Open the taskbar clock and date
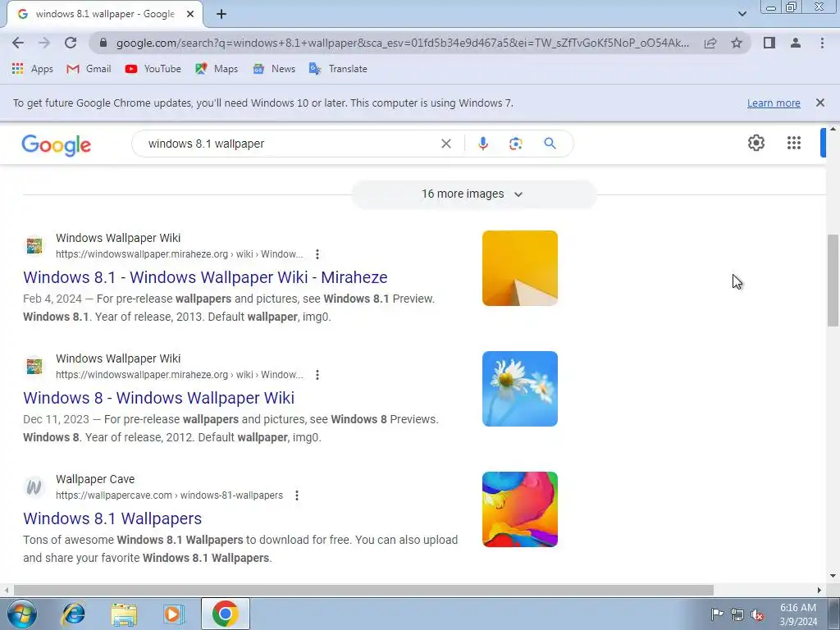Screen dimensions: 840x630 click(798, 614)
